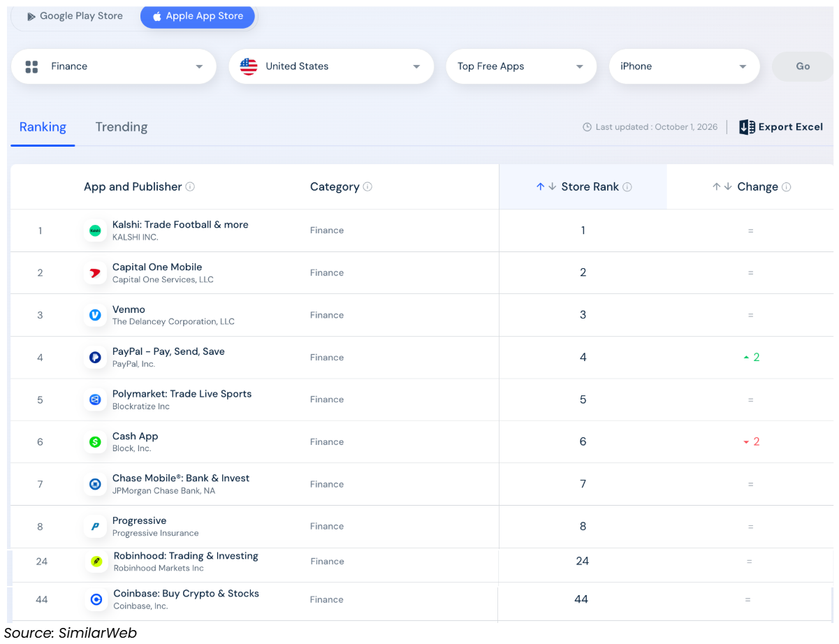Image resolution: width=839 pixels, height=644 pixels.
Task: Open PayPal - Pay, Send, Save link
Action: (x=168, y=351)
